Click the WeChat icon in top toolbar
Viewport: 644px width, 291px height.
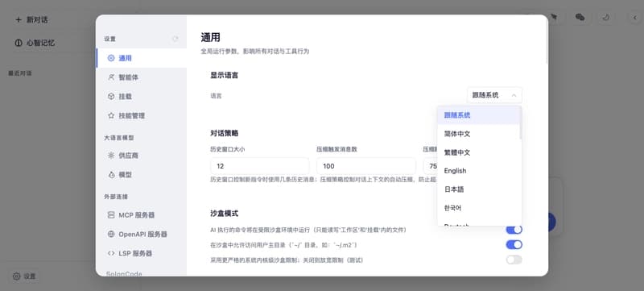pos(580,17)
